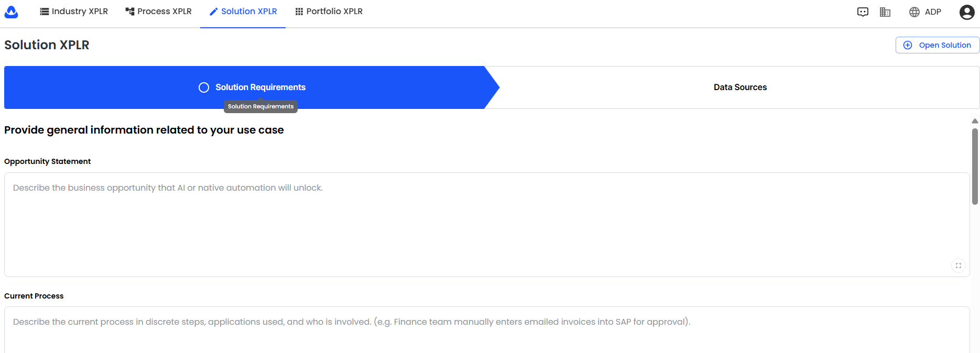Open the ADP globe selector
Screen dimensions: 980x353
925,12
